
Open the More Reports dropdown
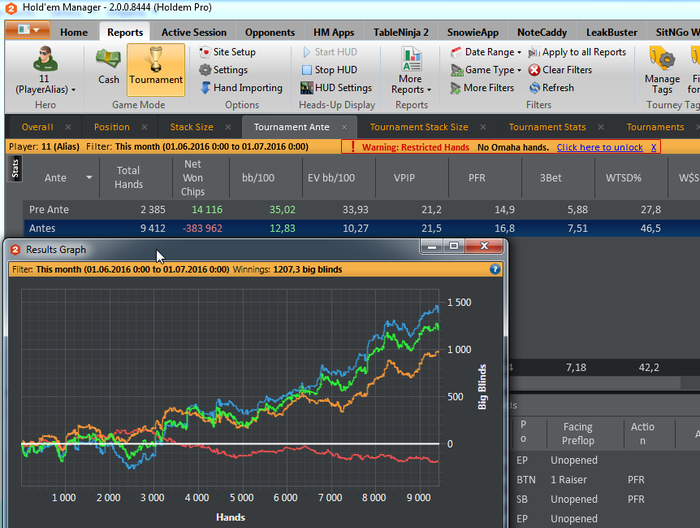[411, 71]
